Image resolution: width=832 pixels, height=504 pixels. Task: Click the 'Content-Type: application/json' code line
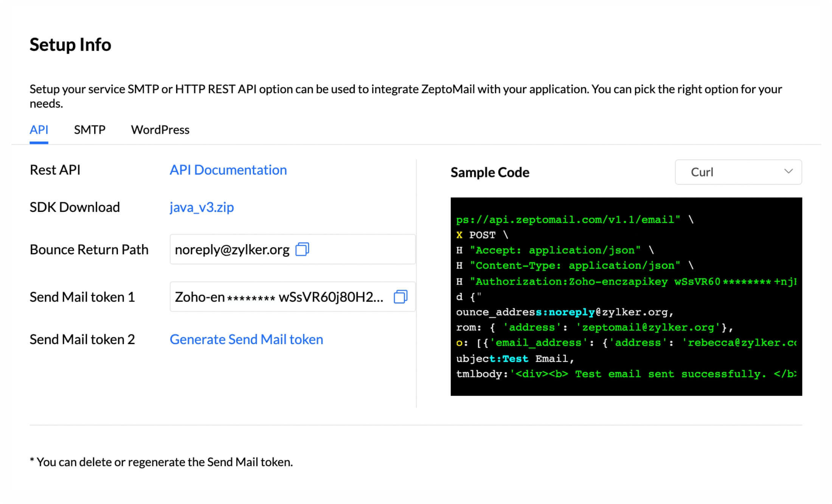pyautogui.click(x=574, y=266)
